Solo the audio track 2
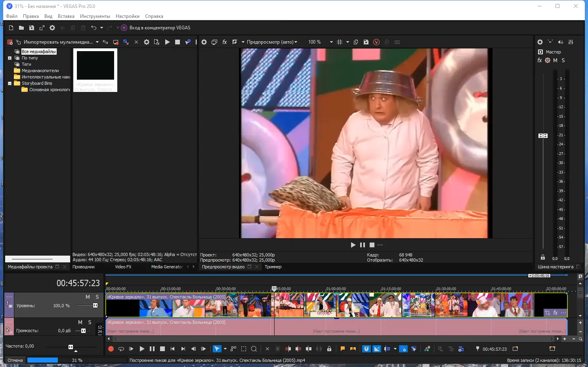The image size is (588, 367). point(90,322)
